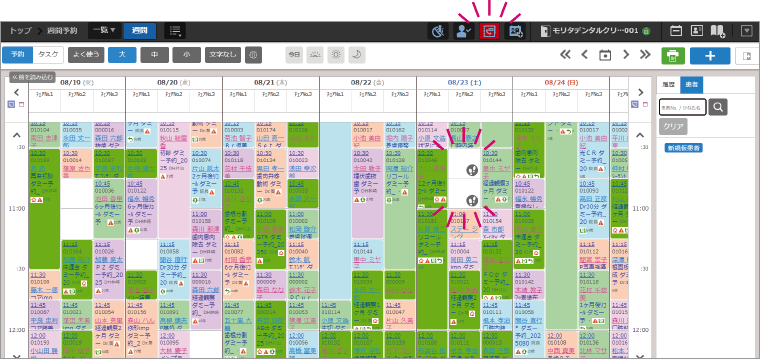This screenshot has width=760, height=360.
Task: Click the 08/20 date header
Action: coord(174,83)
